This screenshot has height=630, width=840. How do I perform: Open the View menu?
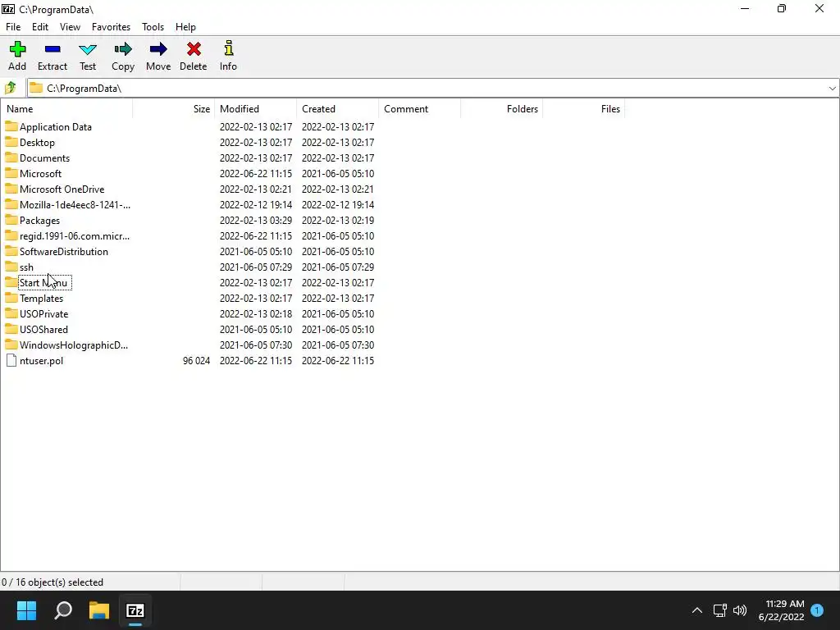tap(71, 27)
